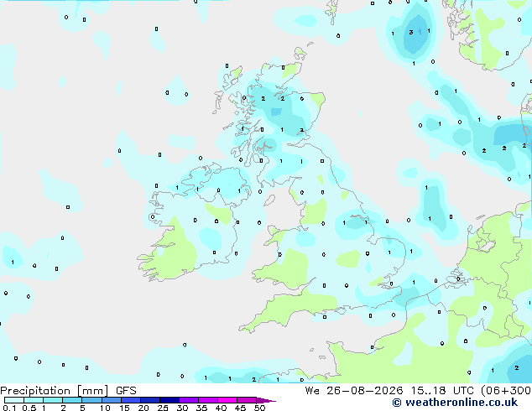The height and width of the screenshot is (411, 532).
Task: Click the "Precipitation" title text
Action: coord(37,391)
